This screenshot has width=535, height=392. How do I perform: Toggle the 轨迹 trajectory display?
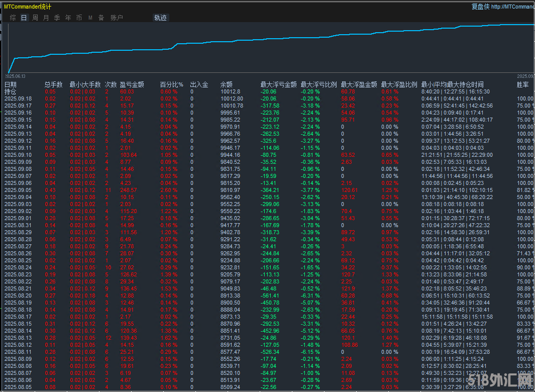[160, 17]
